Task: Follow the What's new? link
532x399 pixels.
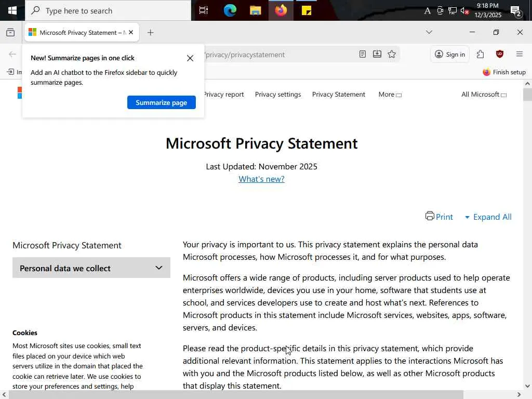Action: 261,179
